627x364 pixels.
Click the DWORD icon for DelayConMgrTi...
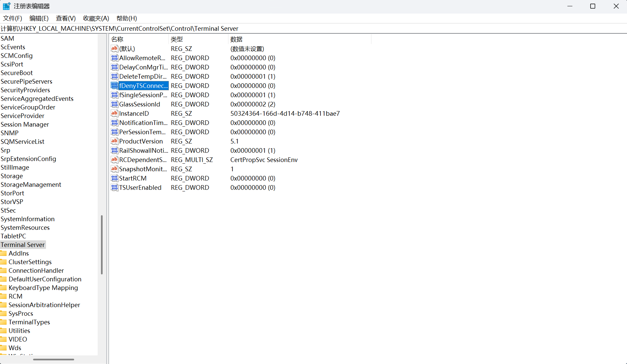[x=114, y=67]
